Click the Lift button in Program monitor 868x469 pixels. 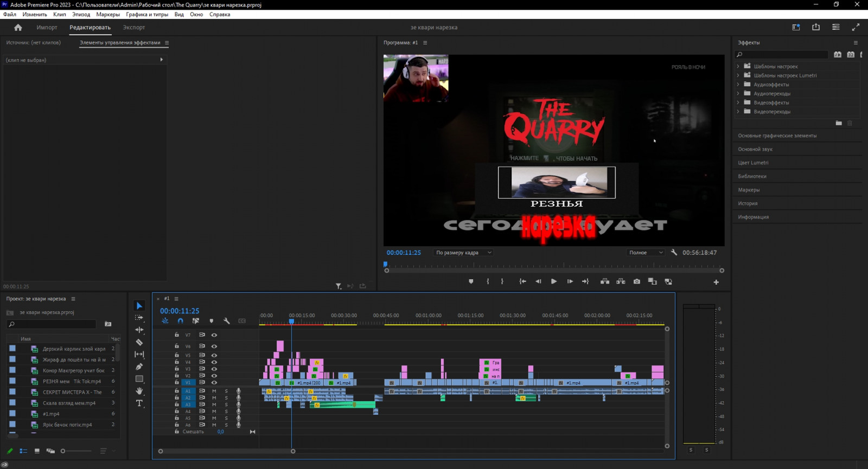click(605, 281)
